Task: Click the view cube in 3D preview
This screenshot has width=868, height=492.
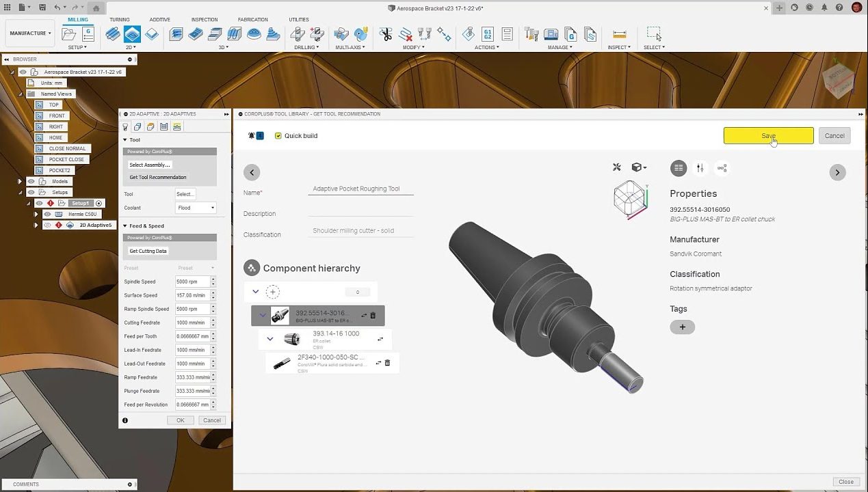Action: click(x=630, y=199)
